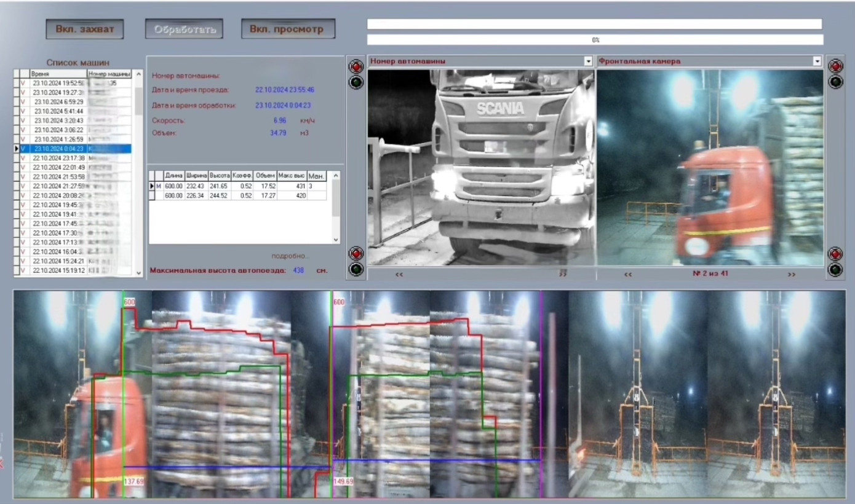Click the red lamp right of Фронтальная камера dropdown
Screen dimensions: 855x504
pyautogui.click(x=835, y=66)
